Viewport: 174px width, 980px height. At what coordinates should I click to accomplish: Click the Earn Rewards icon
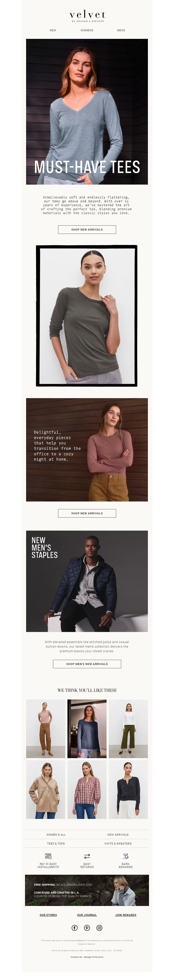coord(126,856)
